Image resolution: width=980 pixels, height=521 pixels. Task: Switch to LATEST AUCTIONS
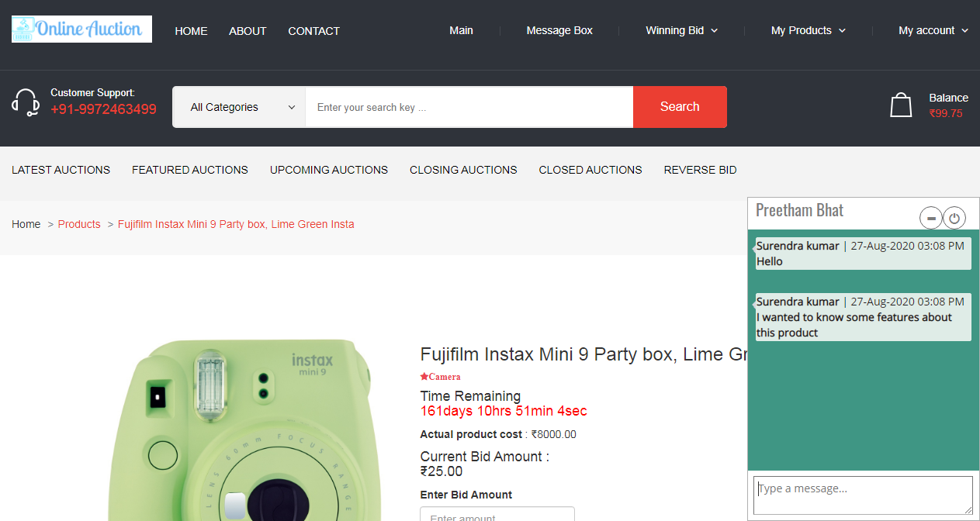click(x=61, y=170)
